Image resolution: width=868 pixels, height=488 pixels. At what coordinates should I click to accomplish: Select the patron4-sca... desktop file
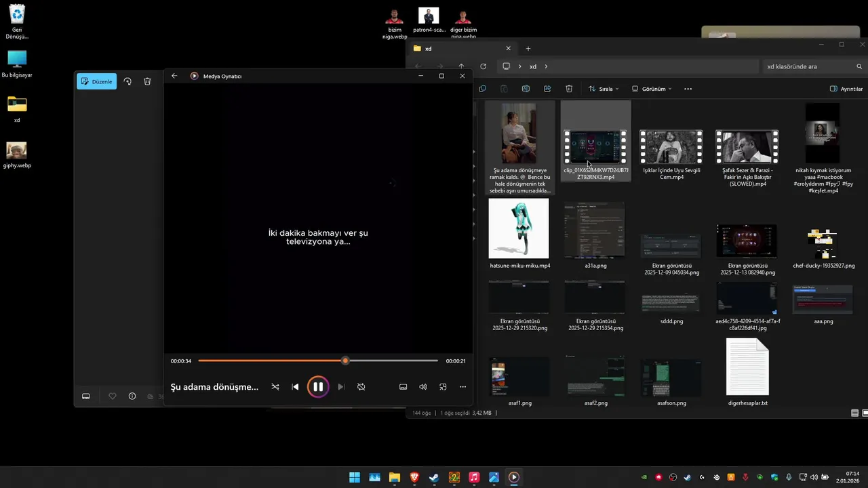click(x=429, y=21)
